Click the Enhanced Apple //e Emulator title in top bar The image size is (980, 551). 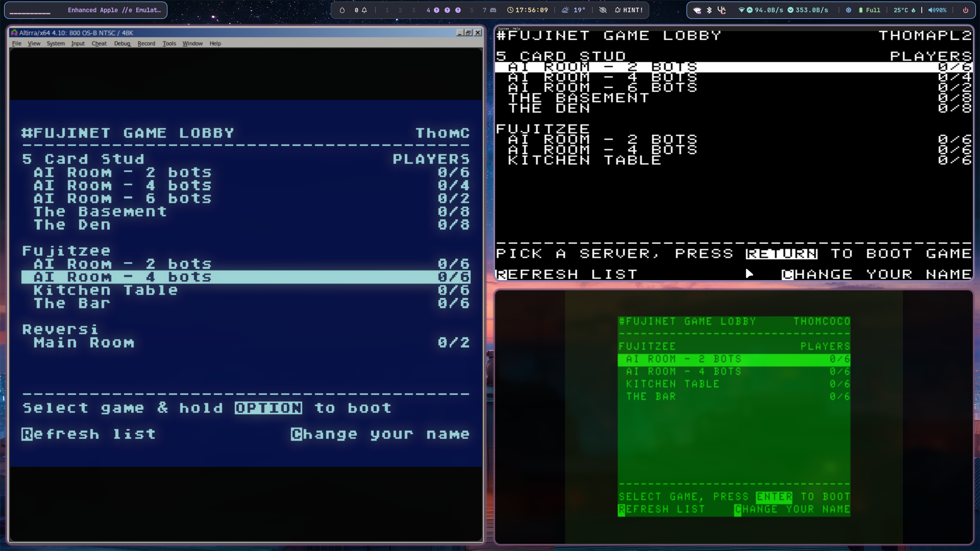pos(114,10)
